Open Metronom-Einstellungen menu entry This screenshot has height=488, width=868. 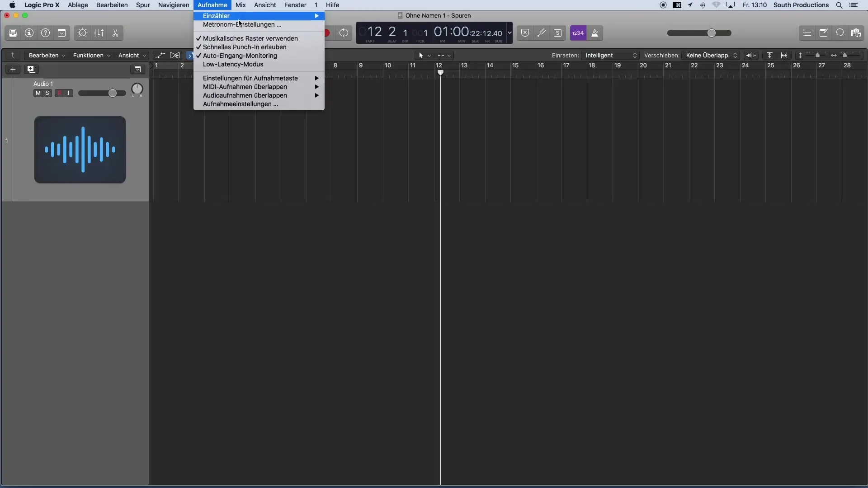tap(259, 24)
